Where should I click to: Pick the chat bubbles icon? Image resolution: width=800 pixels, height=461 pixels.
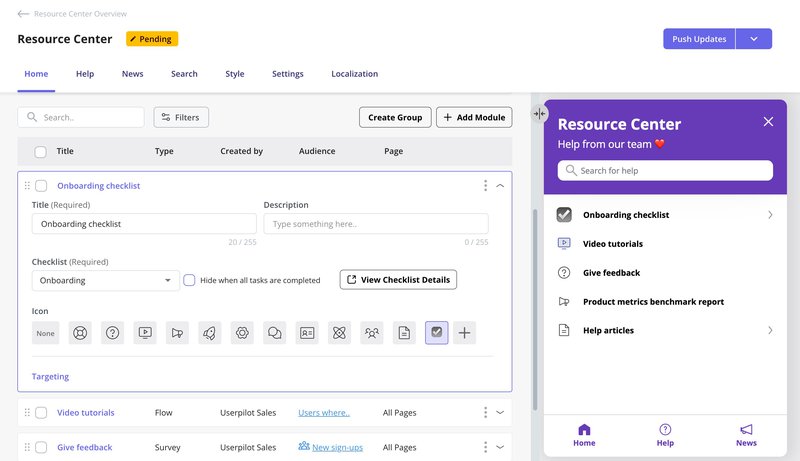coord(274,333)
